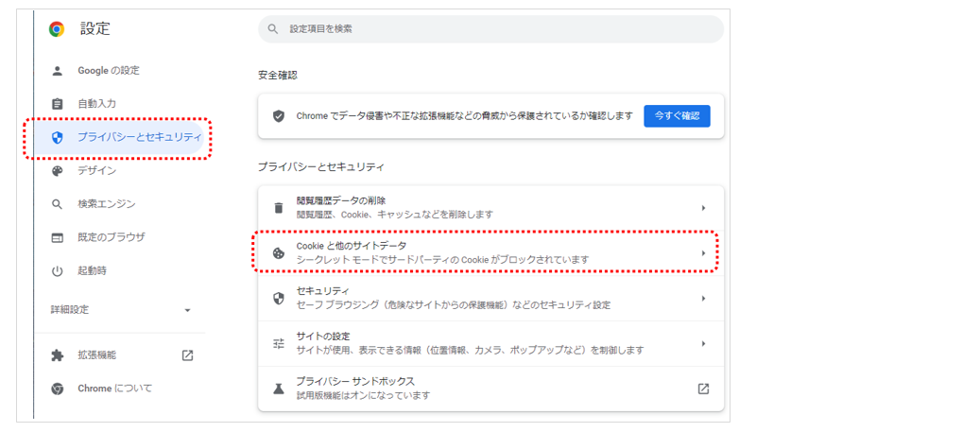980x432 pixels.
Task: Click the trash icon for 閲覧履歴データの削除
Action: [278, 208]
